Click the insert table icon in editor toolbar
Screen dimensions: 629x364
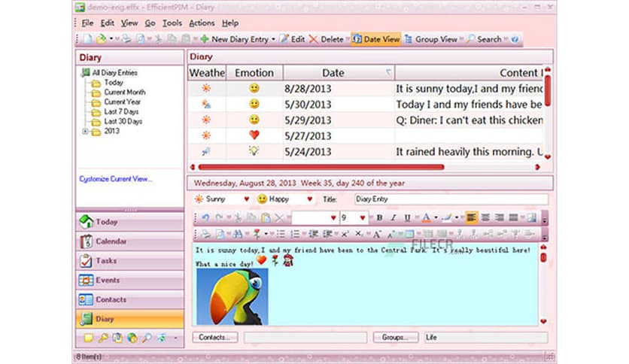[x=409, y=234]
